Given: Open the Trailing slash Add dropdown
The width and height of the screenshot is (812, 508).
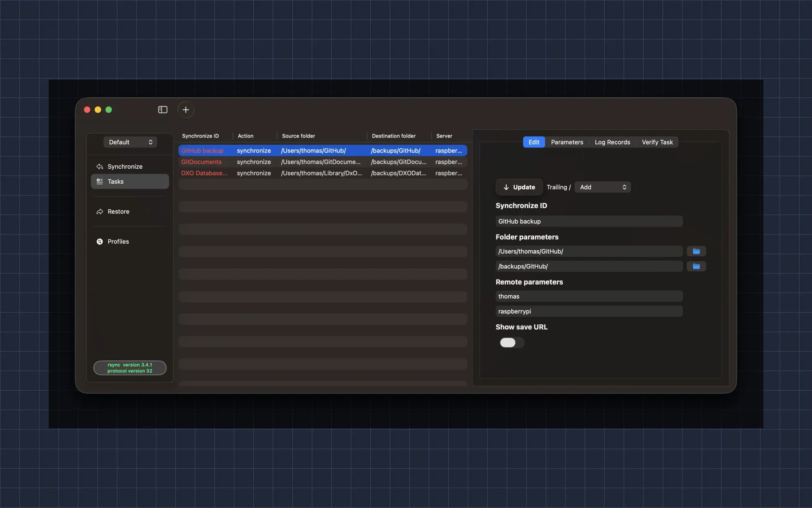Looking at the screenshot, I should (603, 187).
